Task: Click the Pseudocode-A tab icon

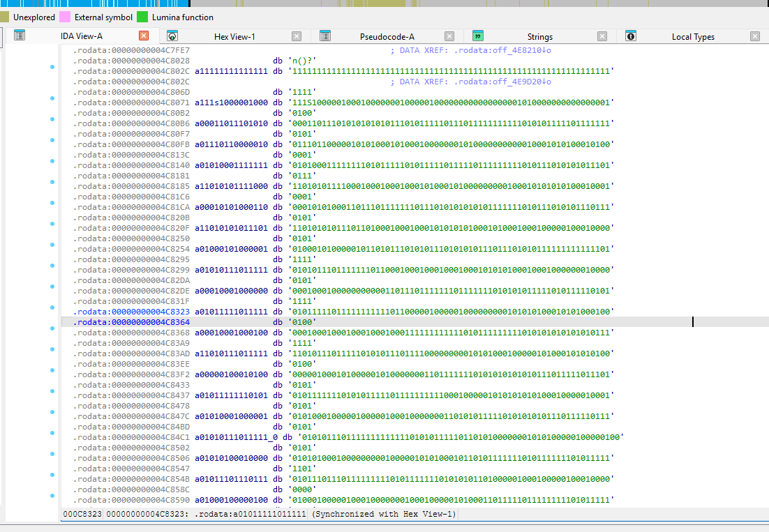Action: [x=325, y=36]
